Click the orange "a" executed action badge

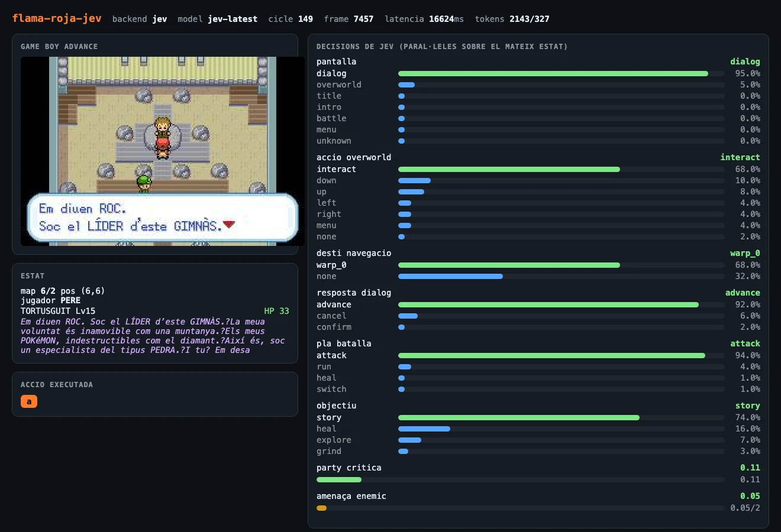[29, 401]
